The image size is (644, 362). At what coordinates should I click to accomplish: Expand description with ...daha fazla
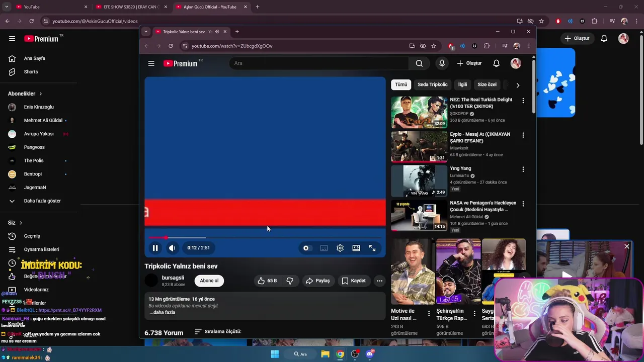[x=162, y=312]
